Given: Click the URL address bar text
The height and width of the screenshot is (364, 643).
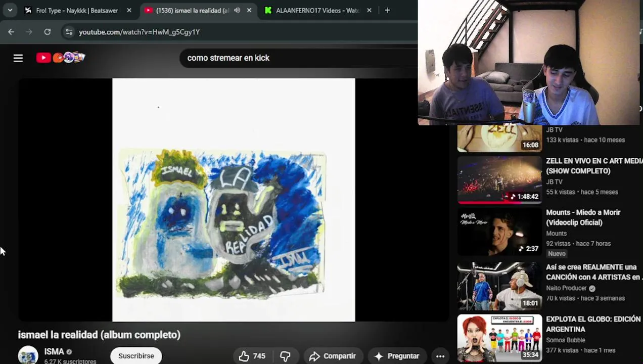Looking at the screenshot, I should point(139,32).
